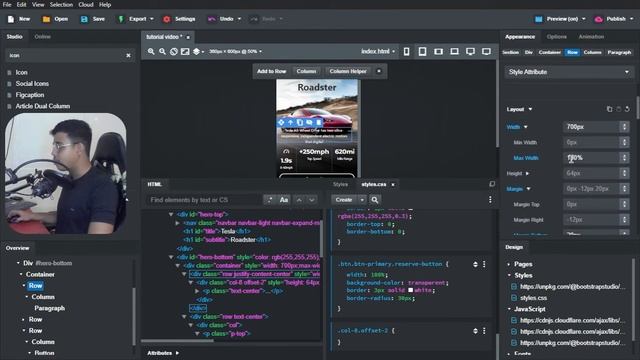Image resolution: width=640 pixels, height=360 pixels.
Task: Toggle case-sensitive Aa search option
Action: tap(284, 200)
